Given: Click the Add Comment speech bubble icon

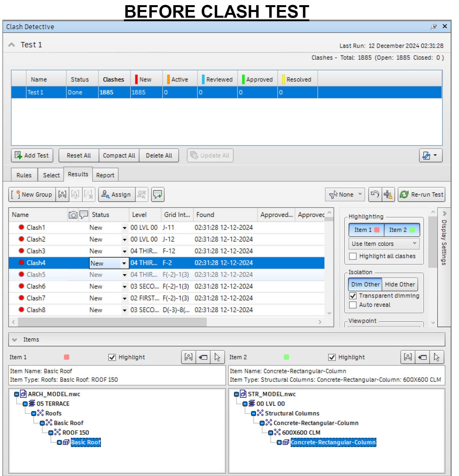Looking at the screenshot, I should click(157, 195).
